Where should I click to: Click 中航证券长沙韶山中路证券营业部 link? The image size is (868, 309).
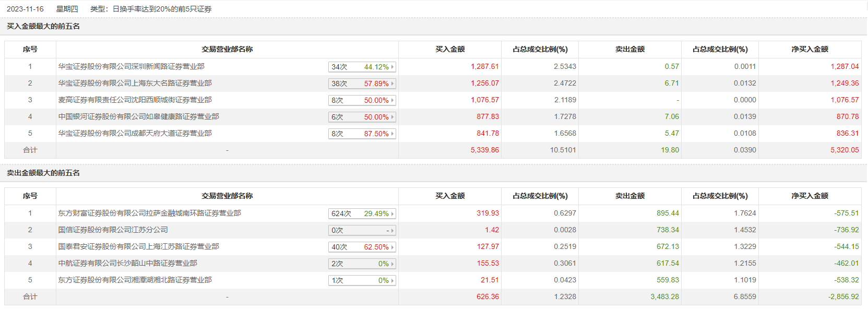tap(127, 263)
